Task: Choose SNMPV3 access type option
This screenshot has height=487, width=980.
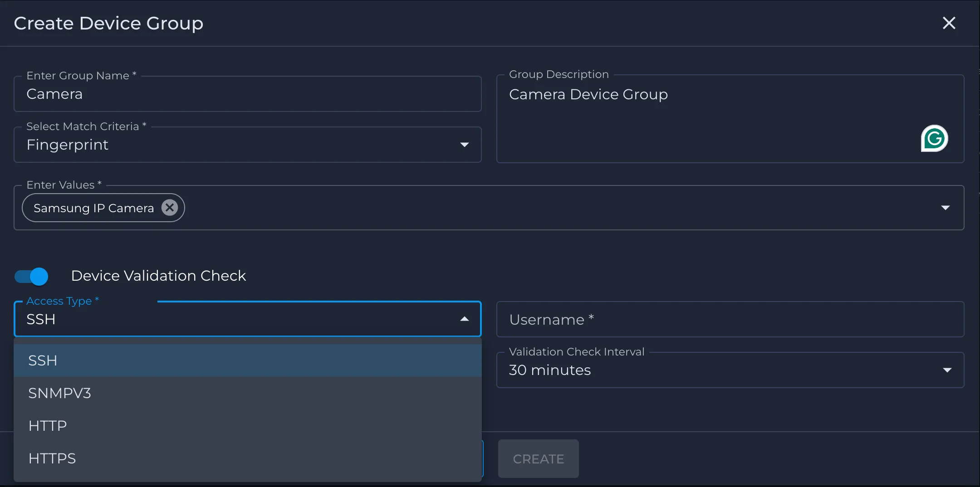Action: tap(248, 393)
